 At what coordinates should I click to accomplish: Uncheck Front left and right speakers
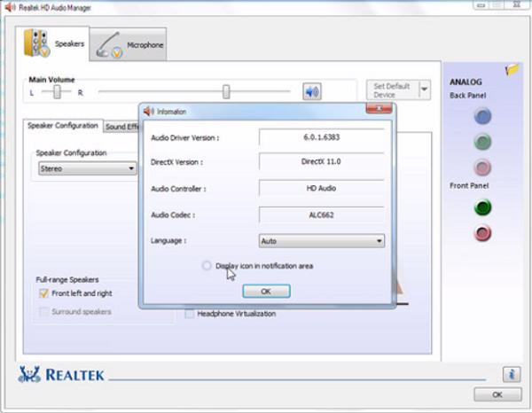[43, 293]
